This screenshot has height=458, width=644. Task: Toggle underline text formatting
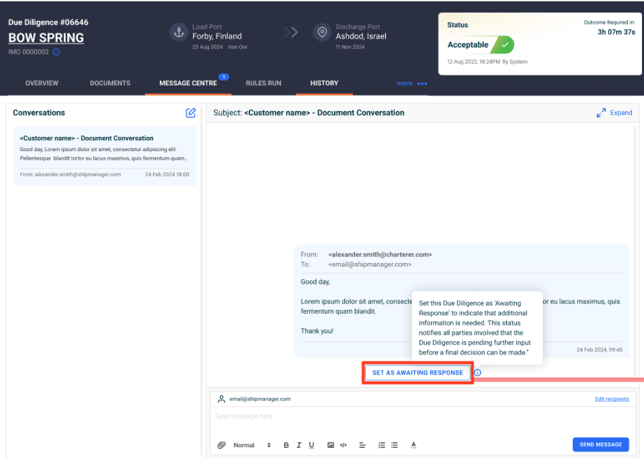(311, 445)
